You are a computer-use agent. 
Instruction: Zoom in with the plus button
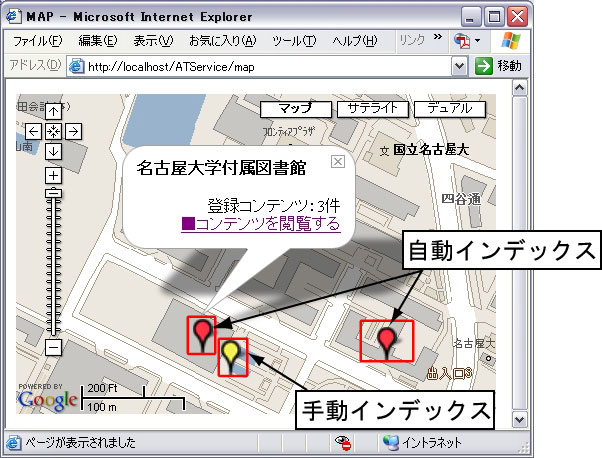[53, 176]
